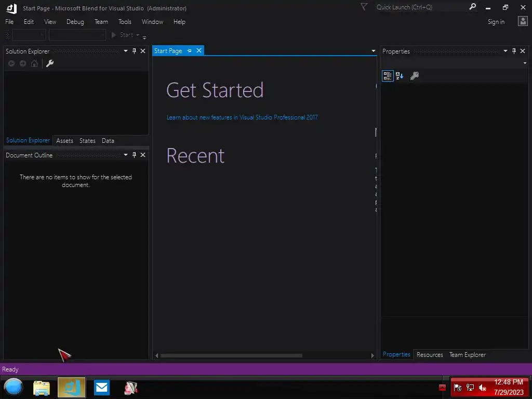Click the Start Page scroll right arrow
Screen dimensions: 532x399
[x=373, y=355]
